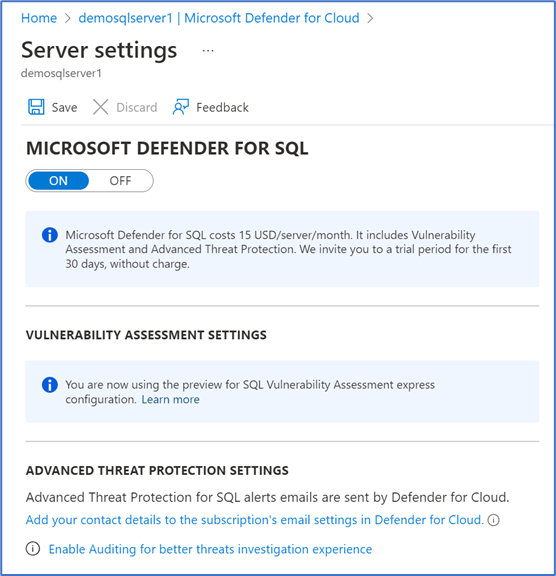556x576 pixels.
Task: Switch Microsoft Defender for SQL to ON
Action: 58,181
